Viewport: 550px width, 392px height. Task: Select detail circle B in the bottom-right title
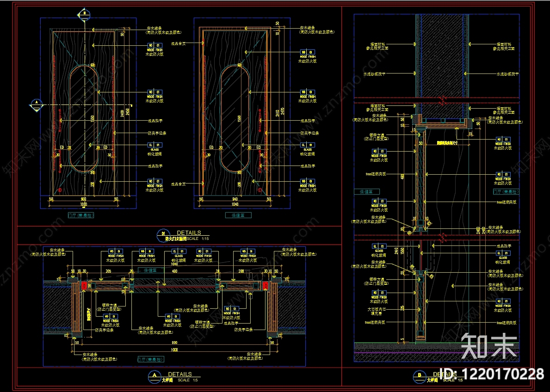(x=420, y=377)
